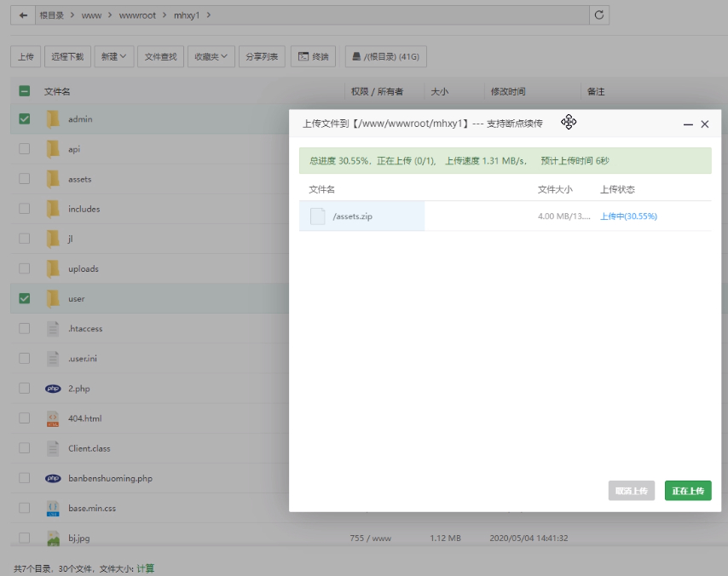Viewport: 728px width, 576px height.
Task: Expand the chevron after mhxy1 in path
Action: (209, 15)
